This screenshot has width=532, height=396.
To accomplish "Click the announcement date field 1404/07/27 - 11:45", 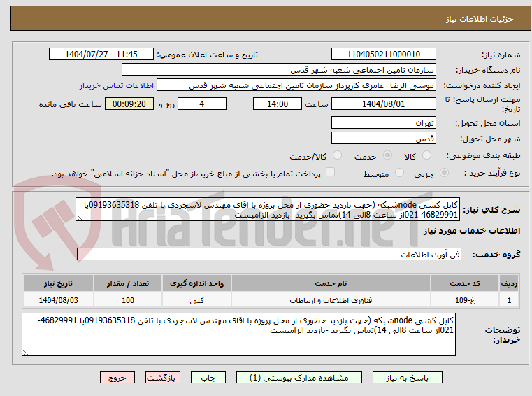I will click(x=101, y=55).
